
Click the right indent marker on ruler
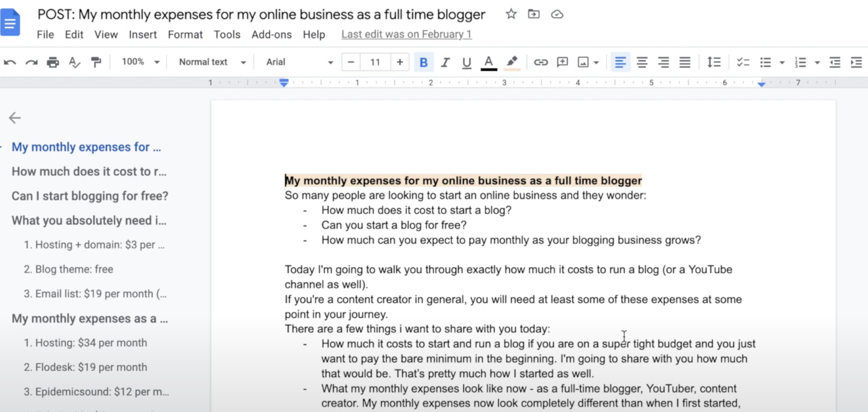point(761,84)
